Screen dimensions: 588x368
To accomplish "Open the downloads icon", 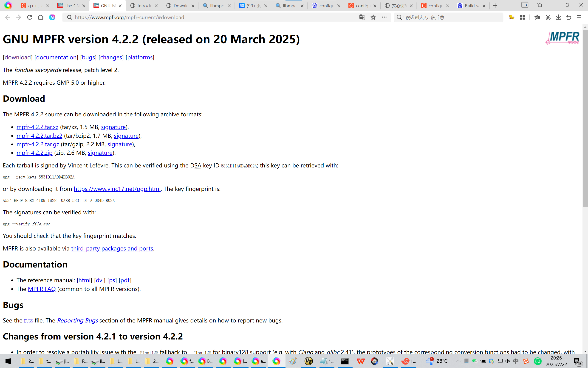I will [558, 17].
